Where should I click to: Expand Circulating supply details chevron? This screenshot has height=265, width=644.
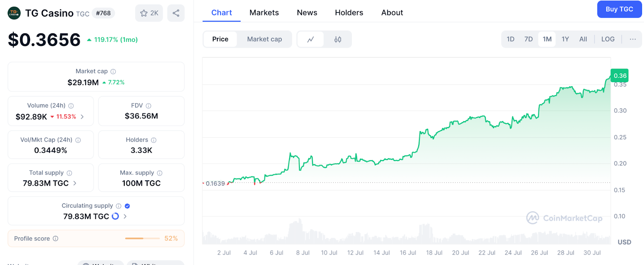point(125,216)
